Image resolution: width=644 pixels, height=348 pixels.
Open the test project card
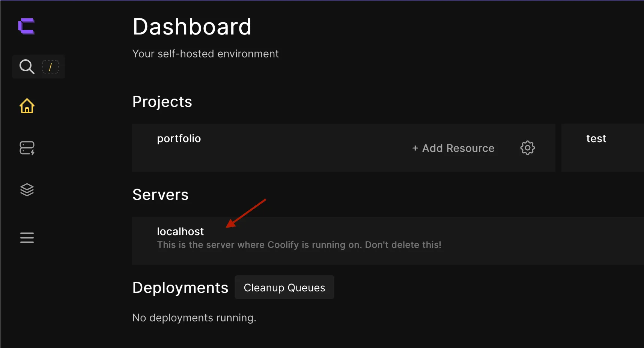[x=603, y=148]
